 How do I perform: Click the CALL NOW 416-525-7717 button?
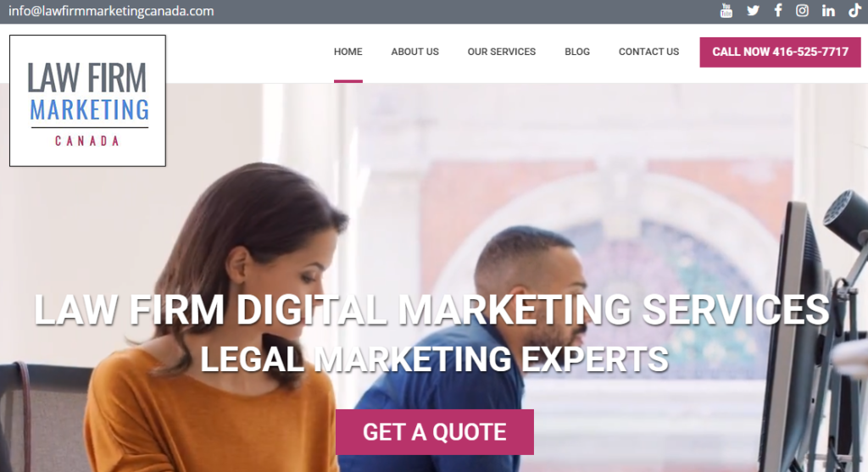point(780,52)
